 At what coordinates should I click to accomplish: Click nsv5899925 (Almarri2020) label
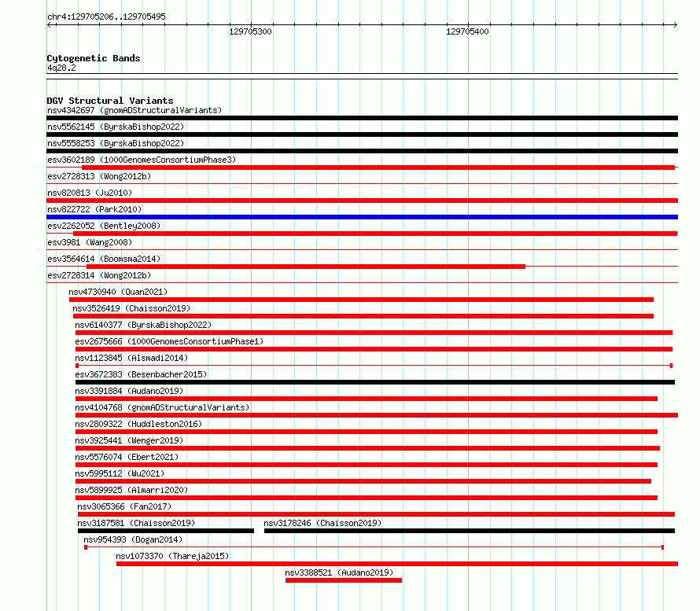pos(131,490)
